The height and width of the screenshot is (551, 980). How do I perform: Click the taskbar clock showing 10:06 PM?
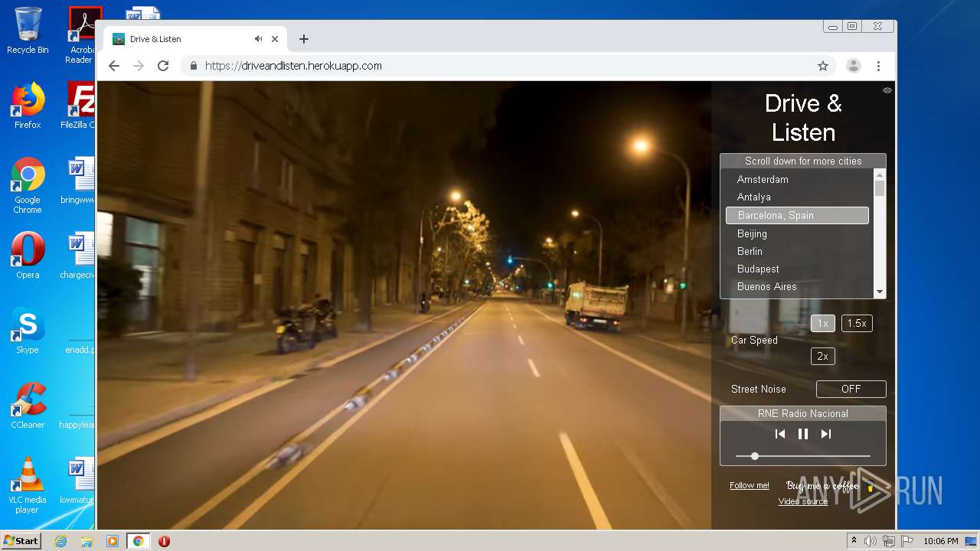click(940, 541)
